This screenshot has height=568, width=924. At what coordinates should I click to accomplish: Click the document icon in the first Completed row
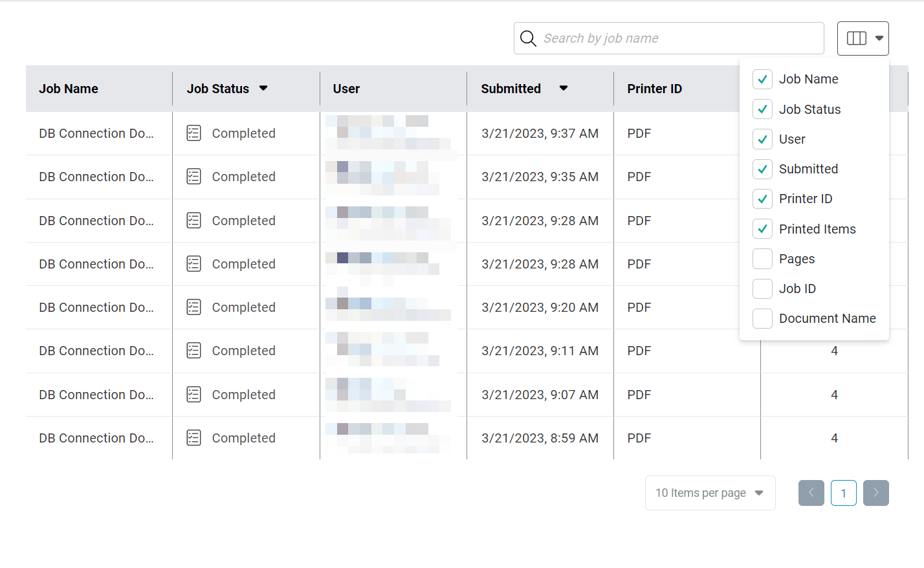pos(193,133)
